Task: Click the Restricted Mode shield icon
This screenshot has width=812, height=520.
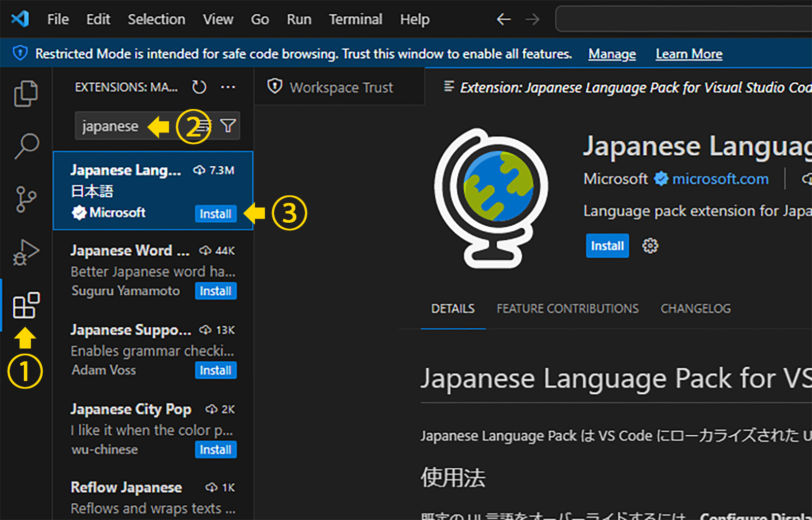Action: [x=20, y=53]
